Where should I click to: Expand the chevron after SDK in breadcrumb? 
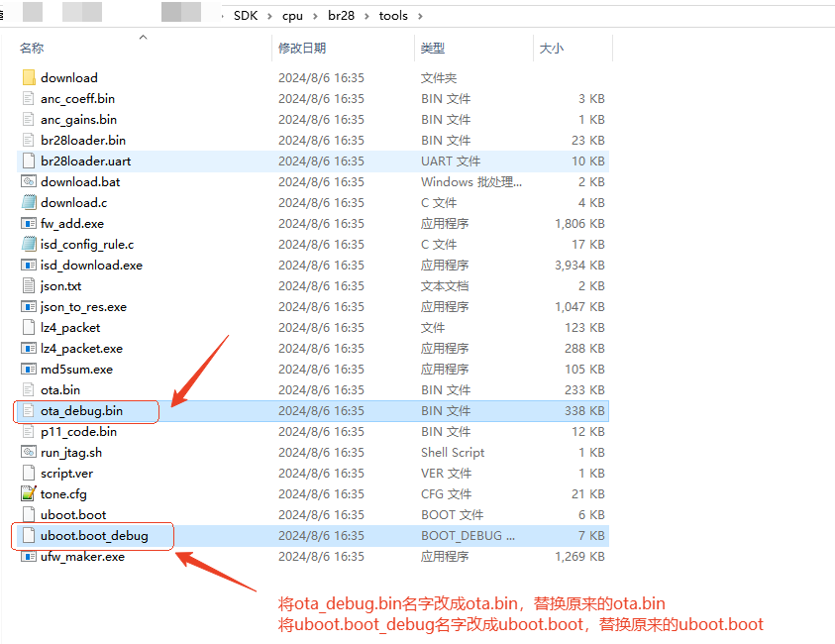click(270, 16)
